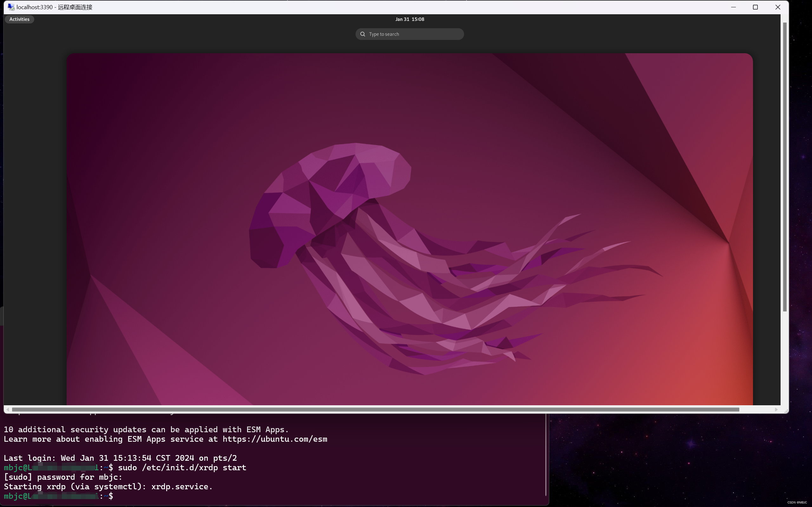Click the horizontal scrollbar right arrow
This screenshot has height=507, width=812.
pyautogui.click(x=776, y=409)
